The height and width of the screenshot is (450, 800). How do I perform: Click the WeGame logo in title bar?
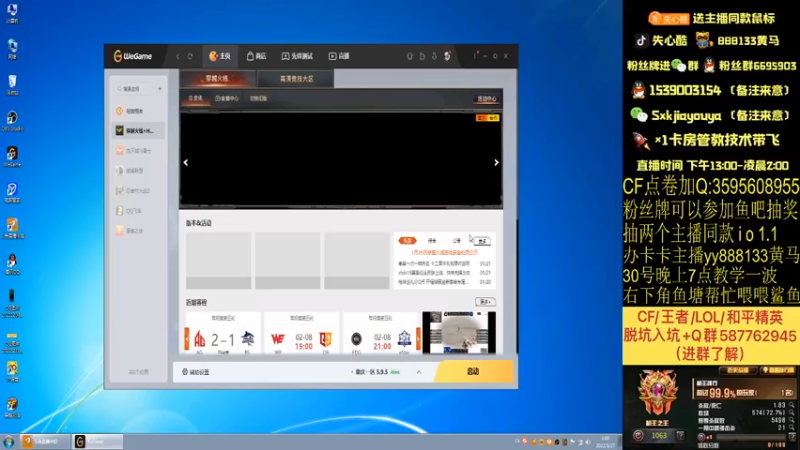pos(133,56)
